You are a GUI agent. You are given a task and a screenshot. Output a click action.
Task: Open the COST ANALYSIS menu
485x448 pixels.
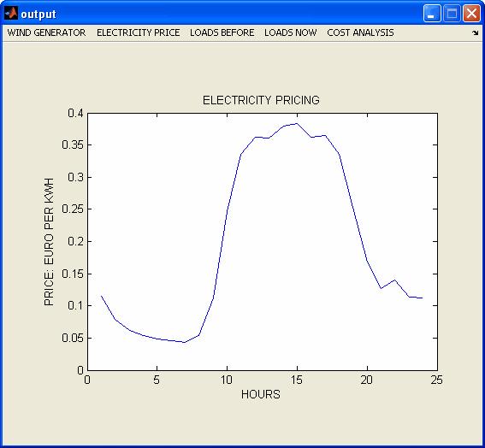pyautogui.click(x=360, y=32)
